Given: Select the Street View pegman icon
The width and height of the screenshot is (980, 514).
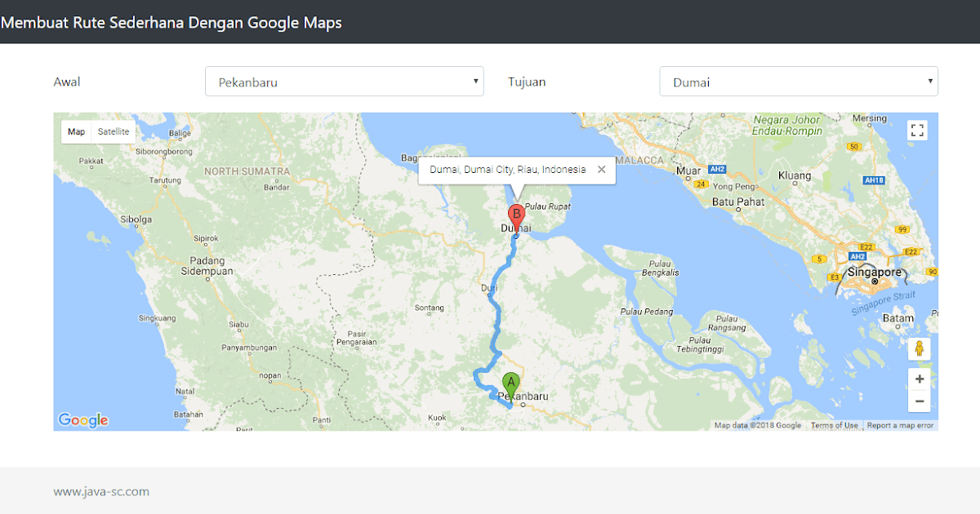Looking at the screenshot, I should tap(920, 349).
